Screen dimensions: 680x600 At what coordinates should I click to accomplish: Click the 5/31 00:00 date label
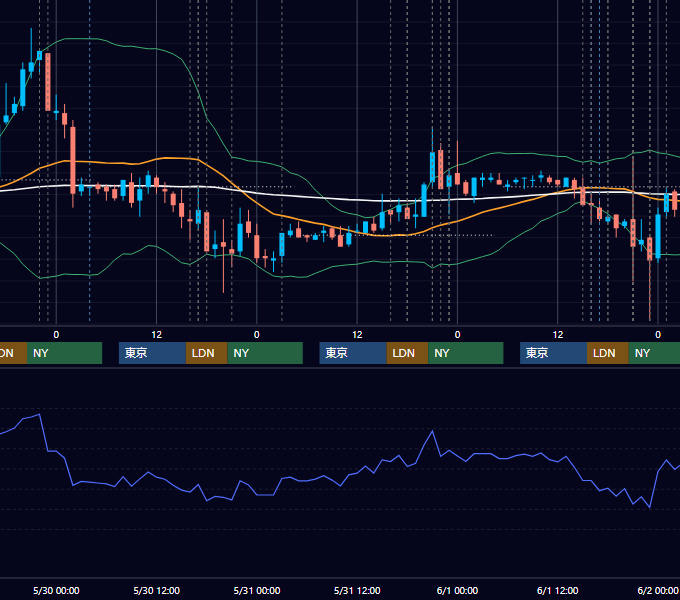click(x=257, y=590)
